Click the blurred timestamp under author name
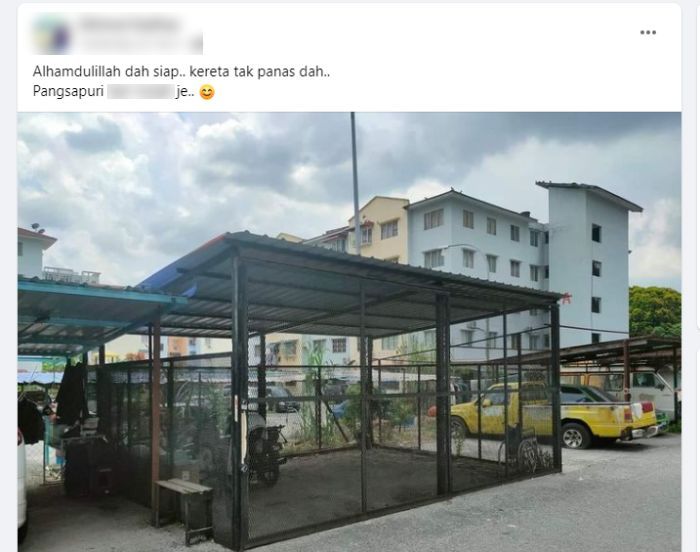700x552 pixels. [141, 45]
